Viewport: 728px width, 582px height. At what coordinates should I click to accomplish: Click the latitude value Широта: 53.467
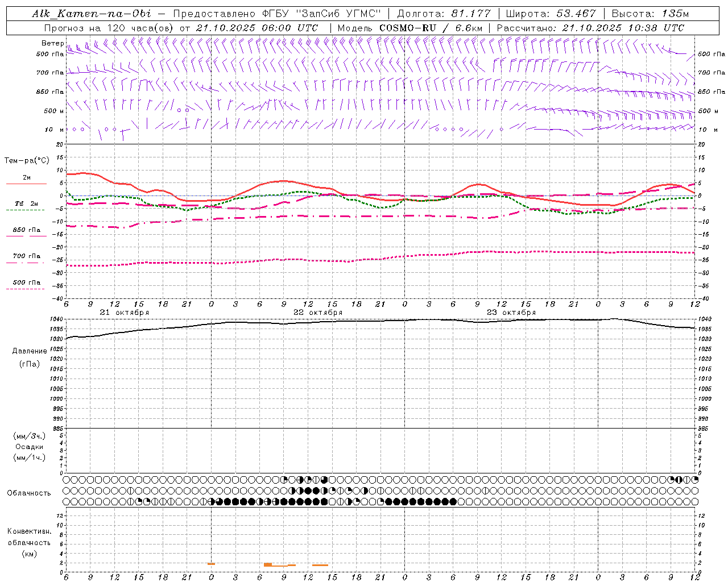[551, 14]
